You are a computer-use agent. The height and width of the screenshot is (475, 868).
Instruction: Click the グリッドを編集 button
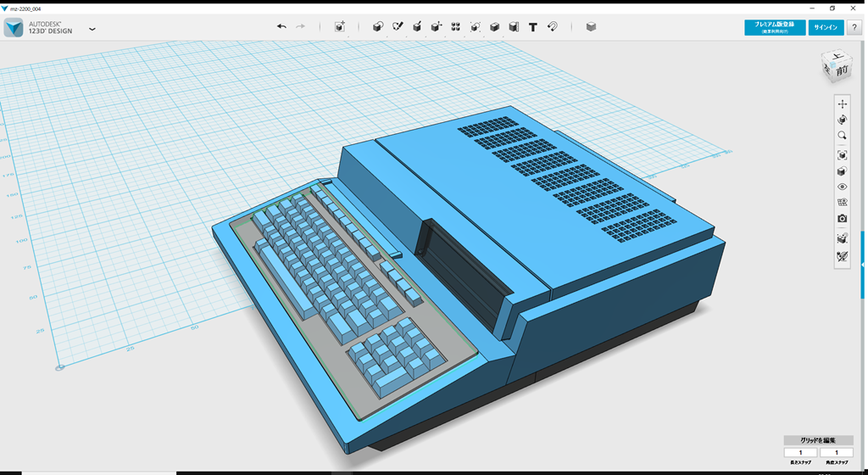coord(818,440)
